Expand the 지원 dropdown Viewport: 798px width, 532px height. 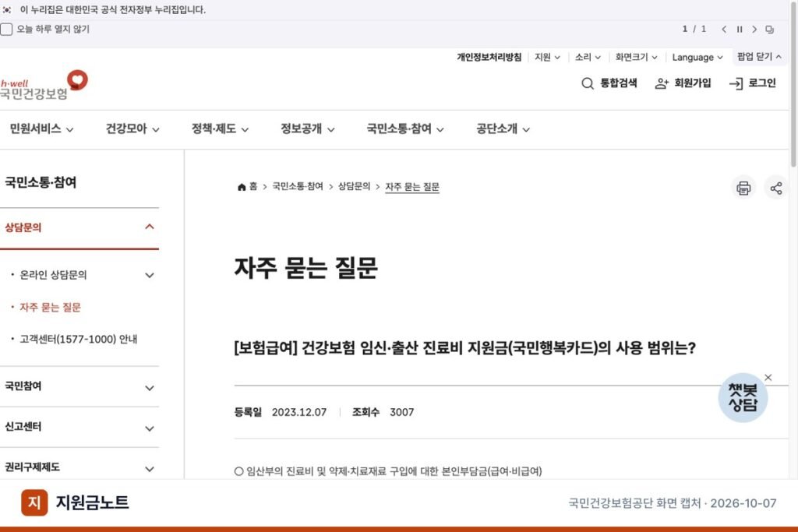click(547, 57)
